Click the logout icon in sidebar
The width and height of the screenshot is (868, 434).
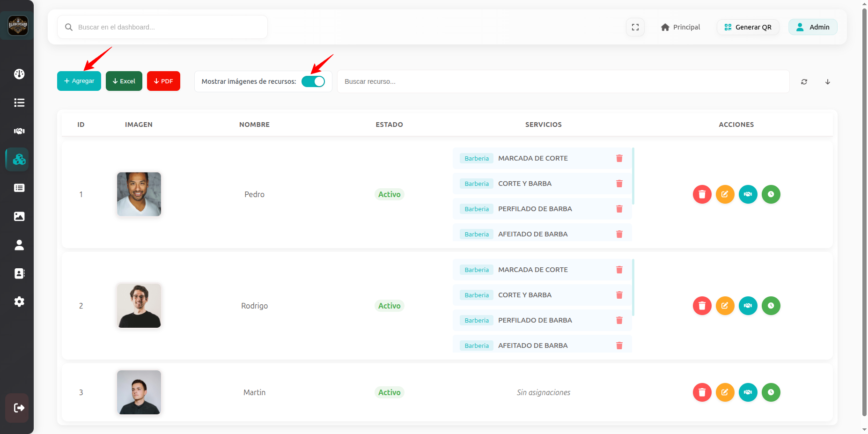click(x=19, y=408)
